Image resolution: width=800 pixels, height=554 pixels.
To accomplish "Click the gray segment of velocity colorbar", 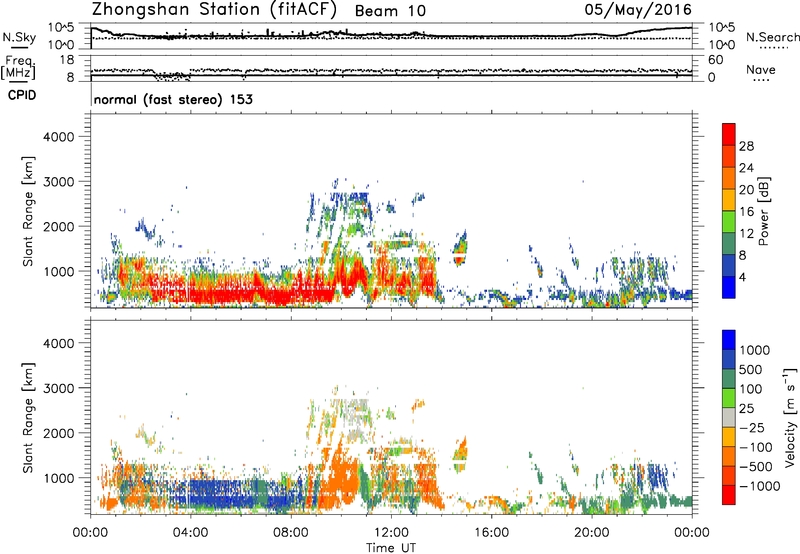I will [x=729, y=417].
